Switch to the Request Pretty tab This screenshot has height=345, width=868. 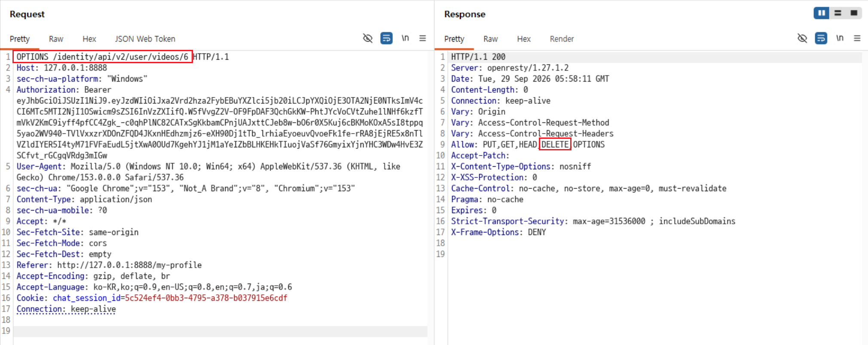[20, 39]
